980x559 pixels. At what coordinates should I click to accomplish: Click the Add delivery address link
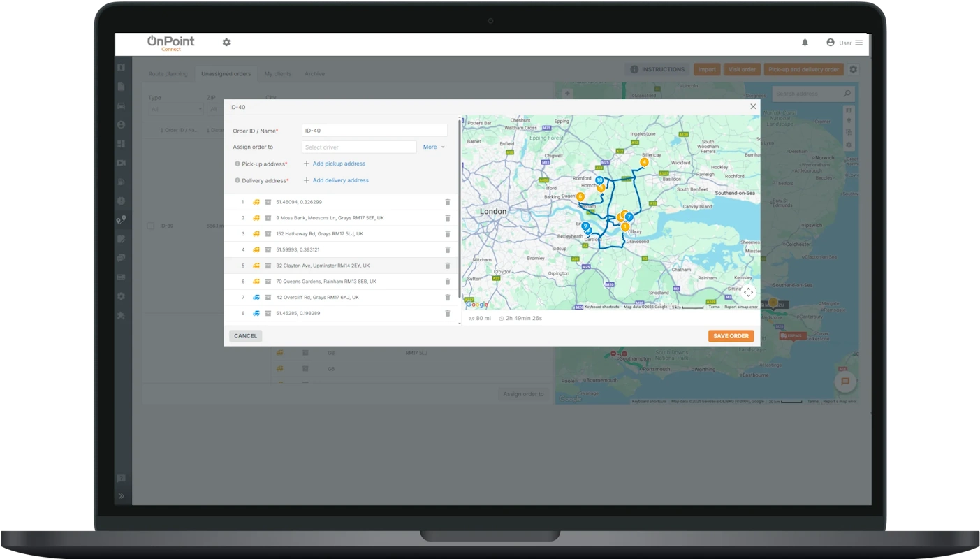point(340,180)
